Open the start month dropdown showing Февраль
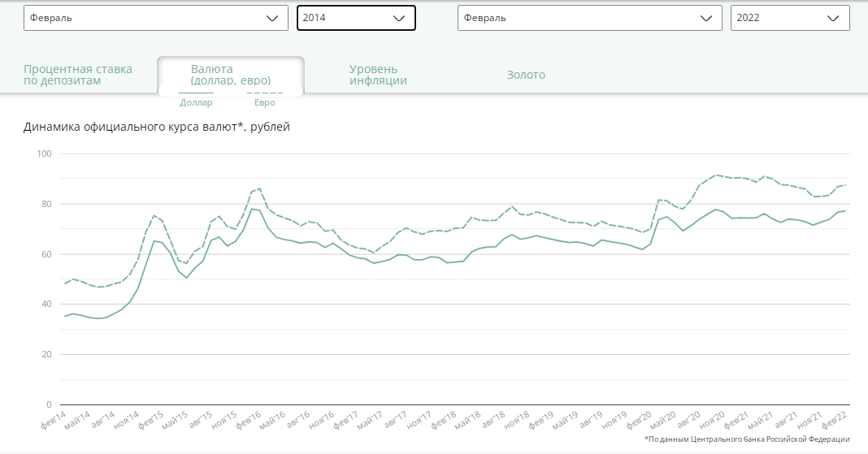The image size is (868, 454). pos(155,18)
